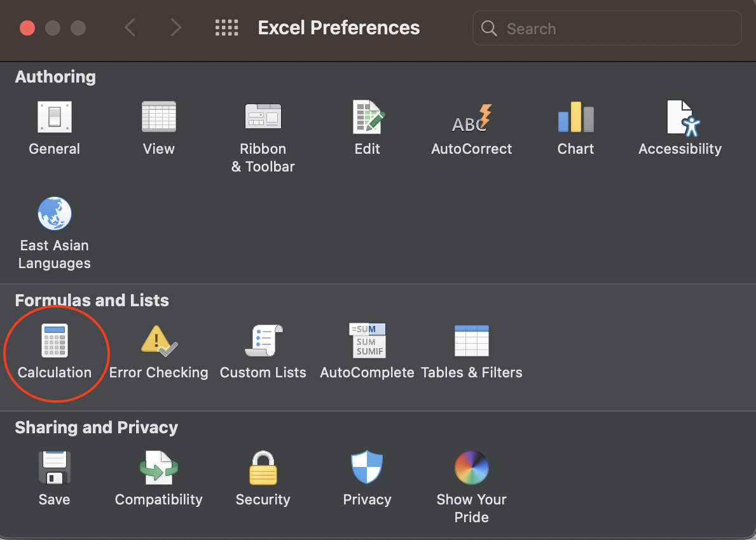Viewport: 756px width, 540px height.
Task: Open AutoComplete formula settings
Action: (368, 342)
